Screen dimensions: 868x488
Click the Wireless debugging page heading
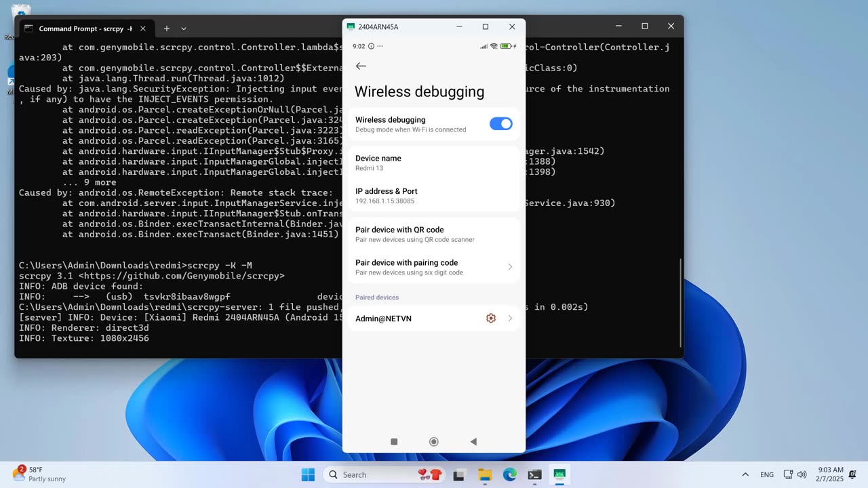click(419, 91)
